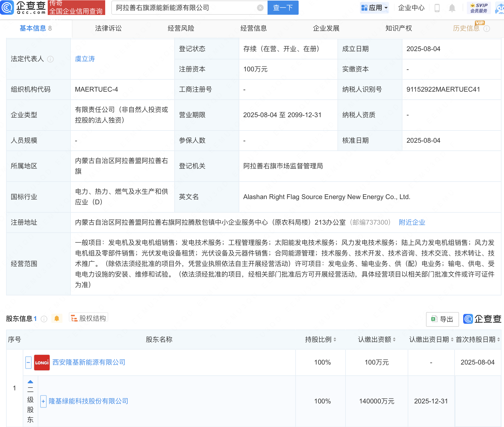Switch to the 法律诉讼 tab
The width and height of the screenshot is (504, 427).
point(108,28)
